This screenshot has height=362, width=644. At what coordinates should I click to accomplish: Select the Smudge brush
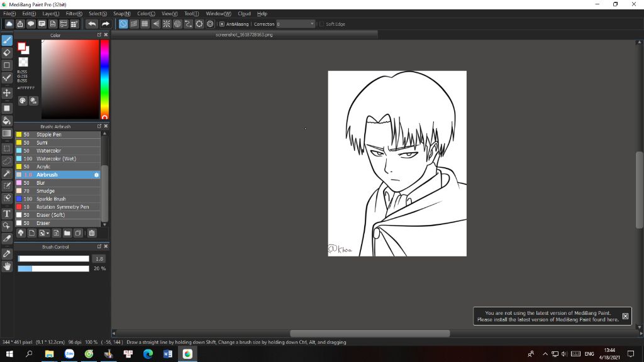57,191
